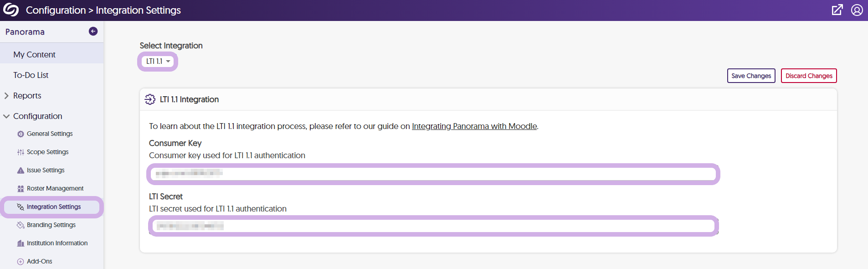Screen dimensions: 868x269
Task: Click the app logo in the header
Action: [11, 10]
